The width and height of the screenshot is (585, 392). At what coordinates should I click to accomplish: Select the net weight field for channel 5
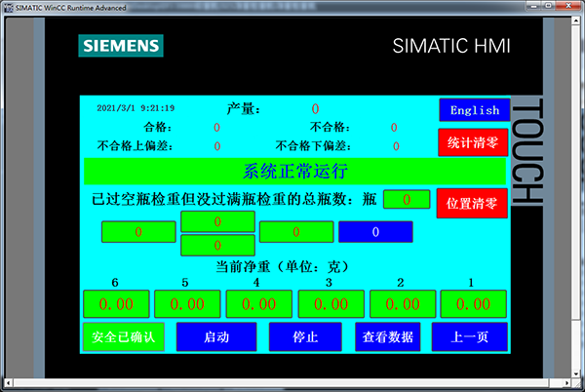click(187, 304)
